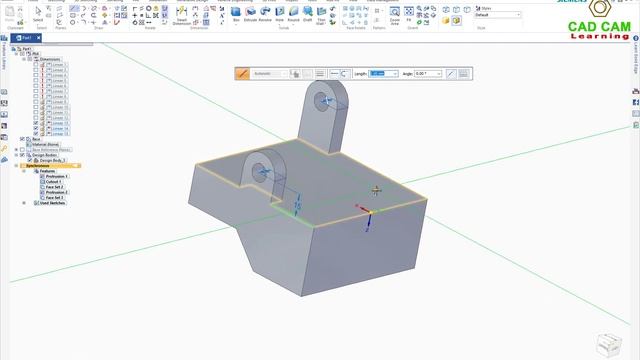Click the shaded with visible edges view icon
This screenshot has width=640, height=360.
coord(456,20)
